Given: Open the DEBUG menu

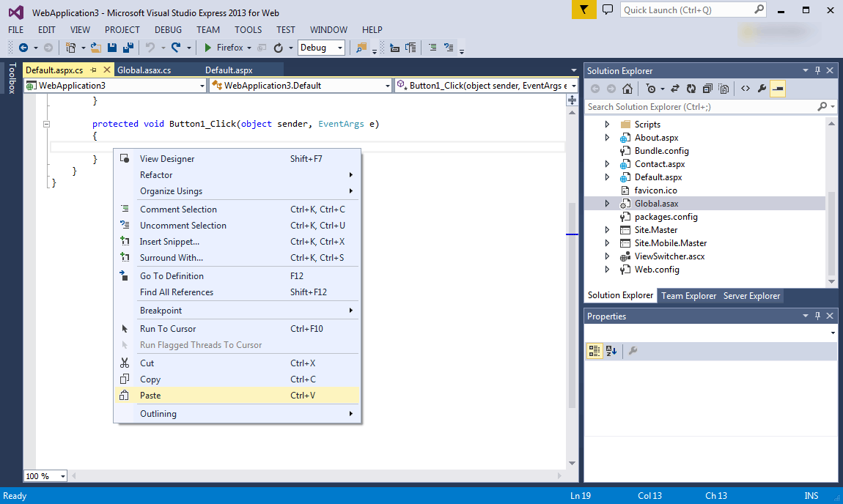Looking at the screenshot, I should tap(168, 30).
